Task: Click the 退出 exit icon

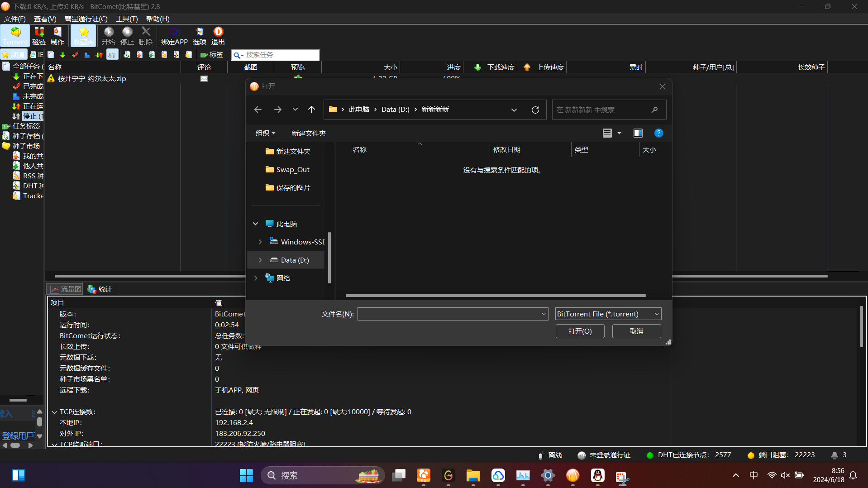Action: (218, 35)
